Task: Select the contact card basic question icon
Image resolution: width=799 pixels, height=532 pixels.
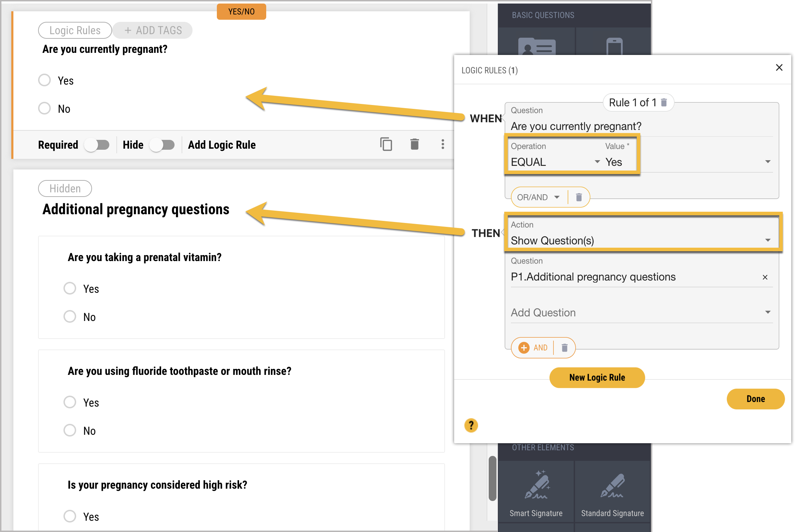Action: 537,46
